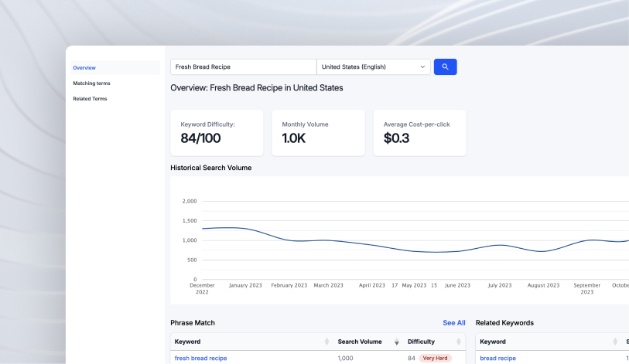Viewport: 629px width, 364px height.
Task: Open the 'bread recipe' related keyword link
Action: [497, 359]
